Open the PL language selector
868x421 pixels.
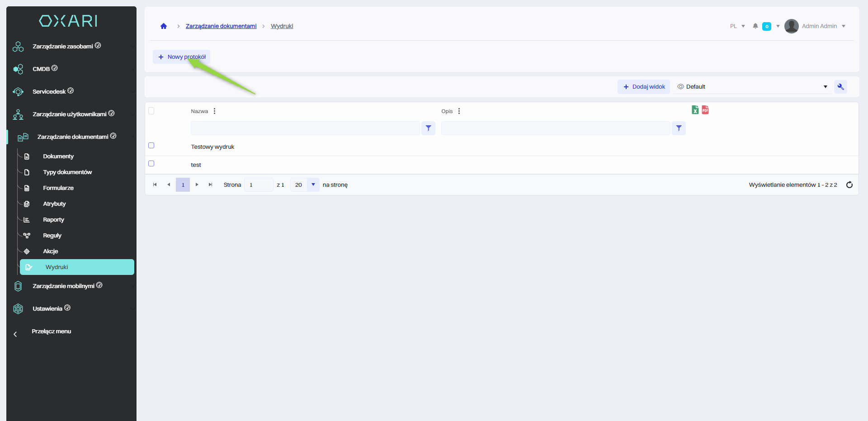(x=737, y=26)
